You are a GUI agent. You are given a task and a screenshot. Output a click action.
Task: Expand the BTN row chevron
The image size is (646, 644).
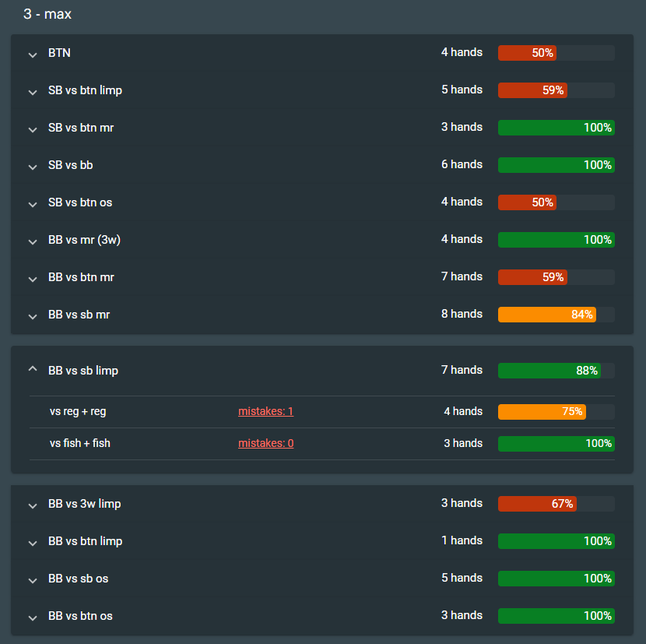[33, 55]
